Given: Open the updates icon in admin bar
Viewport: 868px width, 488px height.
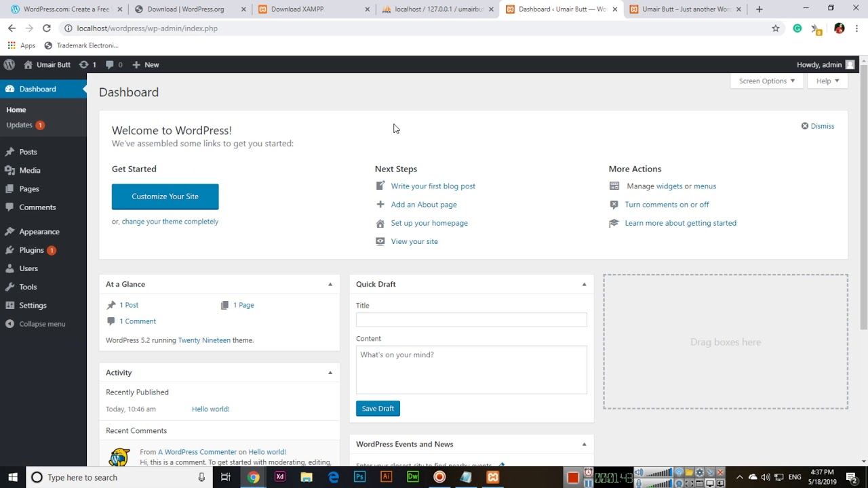Looking at the screenshot, I should [x=84, y=64].
